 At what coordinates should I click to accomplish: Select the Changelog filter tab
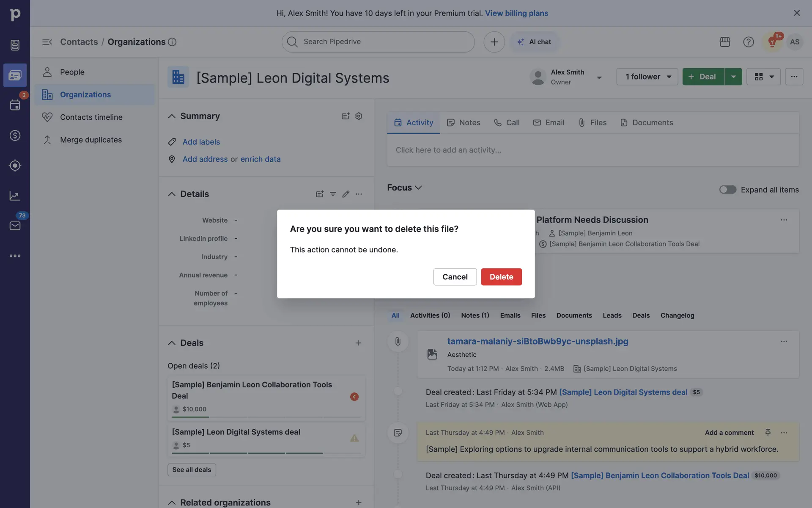(x=677, y=315)
